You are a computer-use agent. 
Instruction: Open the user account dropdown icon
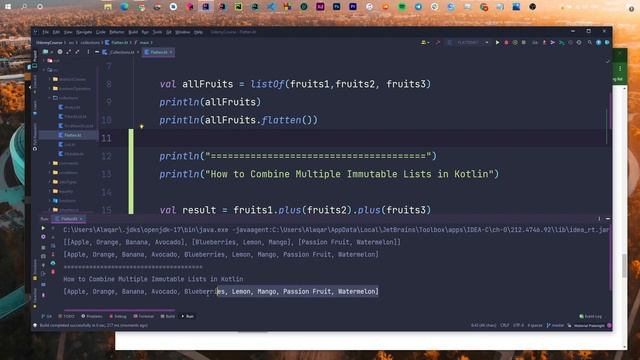click(425, 42)
